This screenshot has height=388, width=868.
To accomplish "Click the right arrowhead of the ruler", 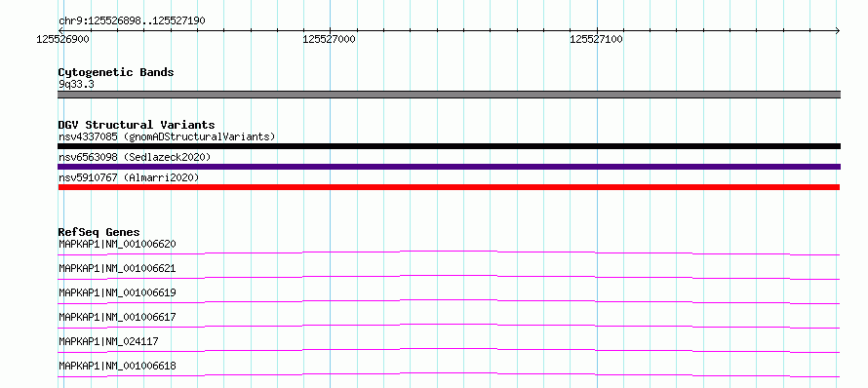I will coord(838,30).
